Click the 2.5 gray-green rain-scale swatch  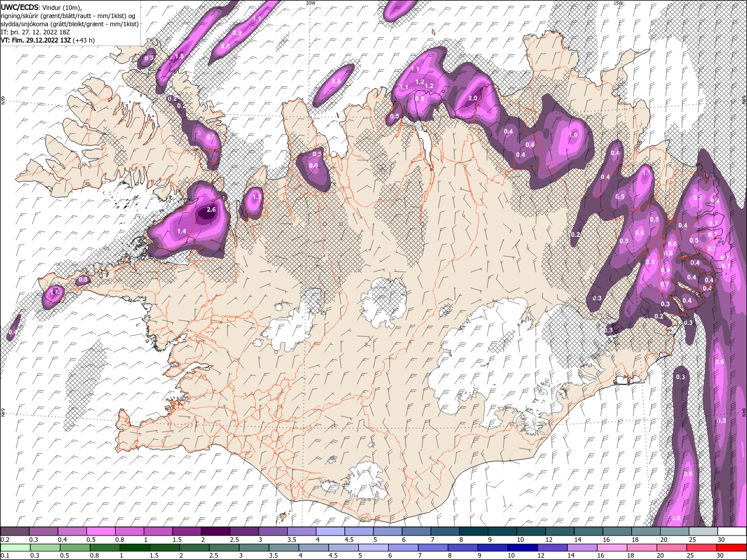point(225,548)
